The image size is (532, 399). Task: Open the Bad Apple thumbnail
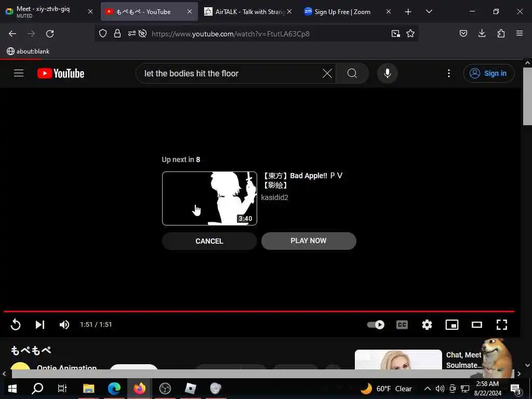pyautogui.click(x=209, y=198)
